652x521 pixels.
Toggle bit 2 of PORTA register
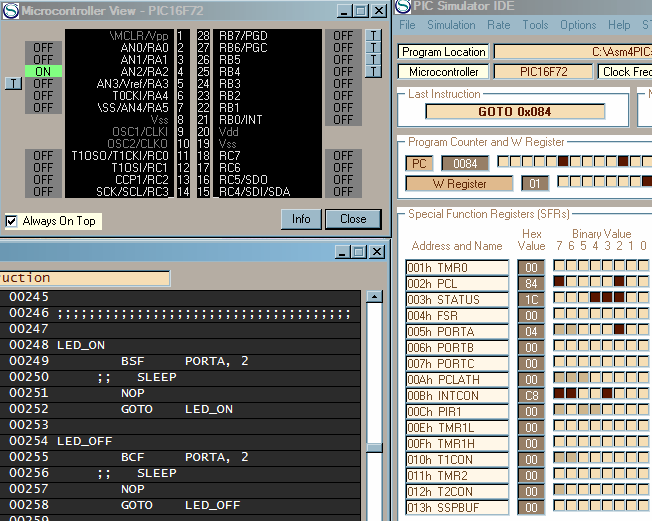coord(619,329)
